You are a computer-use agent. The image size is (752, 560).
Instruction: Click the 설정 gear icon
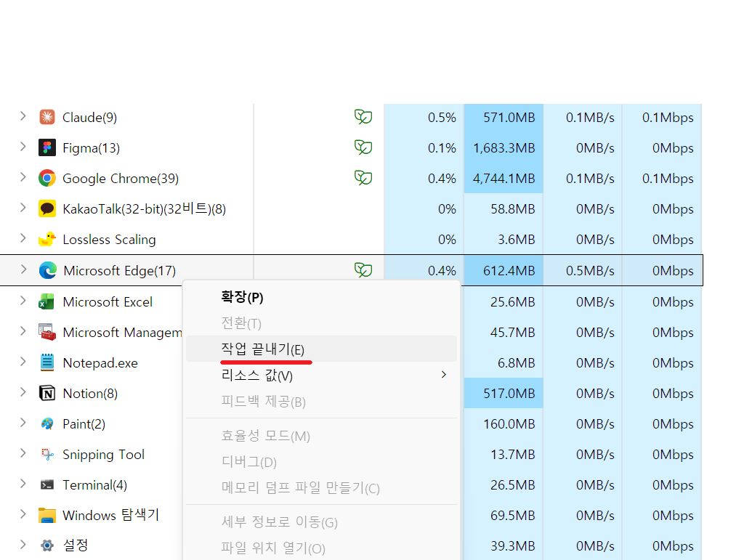[47, 545]
